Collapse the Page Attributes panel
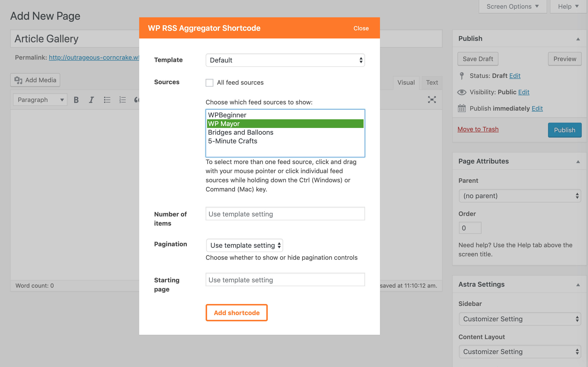 pyautogui.click(x=578, y=162)
